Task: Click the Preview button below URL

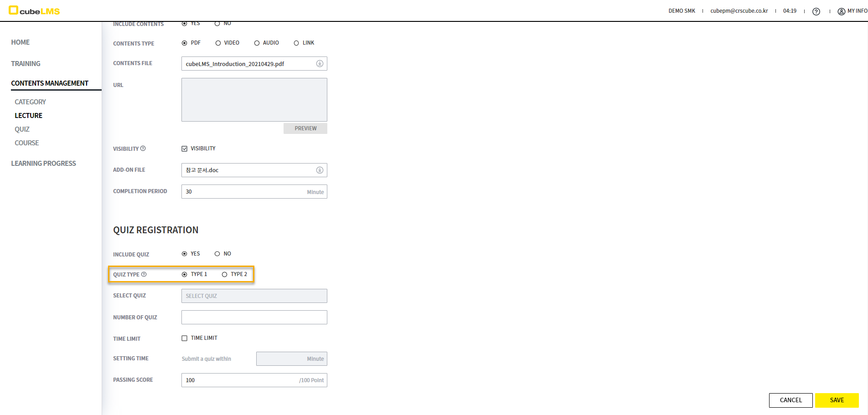Action: pyautogui.click(x=305, y=128)
